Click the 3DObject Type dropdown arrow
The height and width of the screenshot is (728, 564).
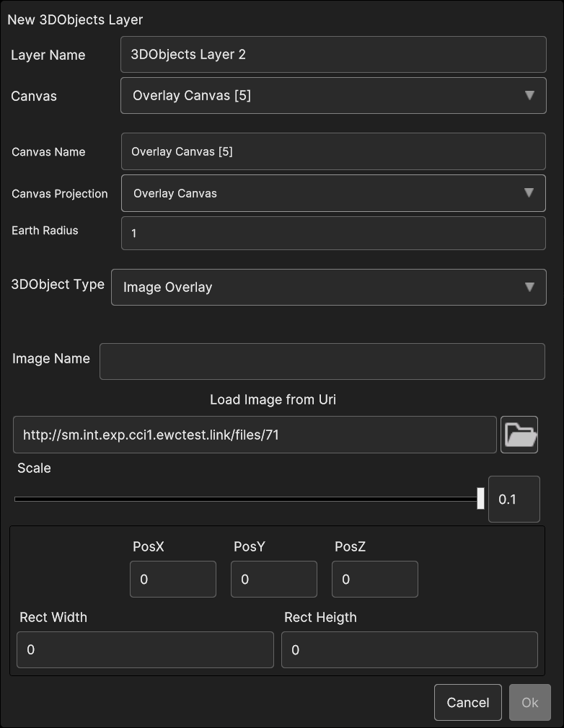point(529,287)
